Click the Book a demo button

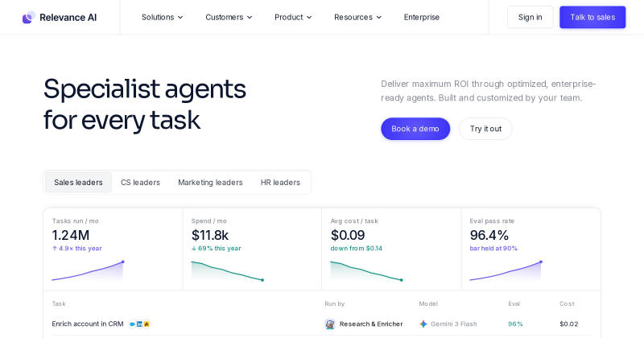[x=415, y=129]
